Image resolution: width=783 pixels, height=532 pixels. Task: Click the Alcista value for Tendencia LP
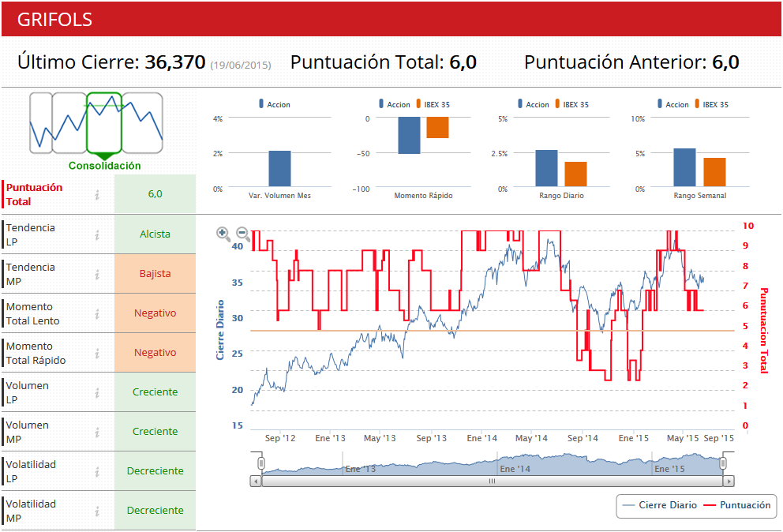[x=155, y=234]
